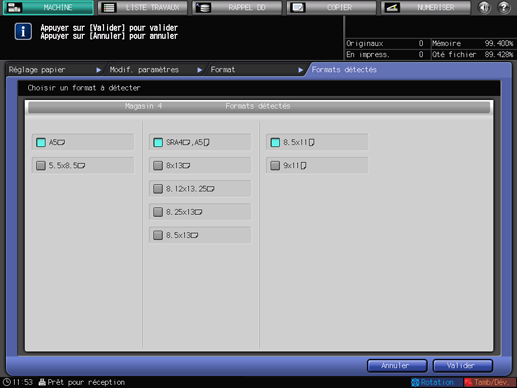Viewport: 517px width, 388px height.
Task: Click arrow after Format breadcrumb
Action: [x=300, y=70]
